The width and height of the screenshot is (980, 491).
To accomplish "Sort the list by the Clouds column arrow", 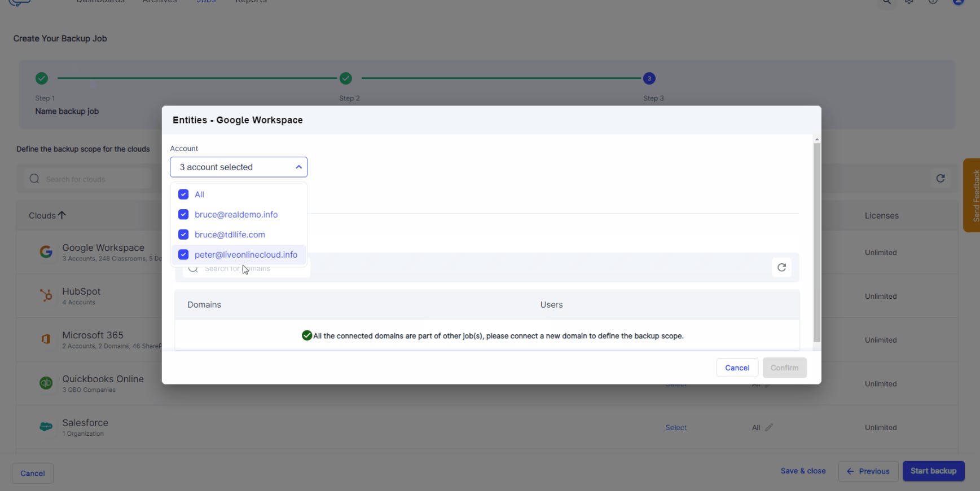I will point(62,215).
